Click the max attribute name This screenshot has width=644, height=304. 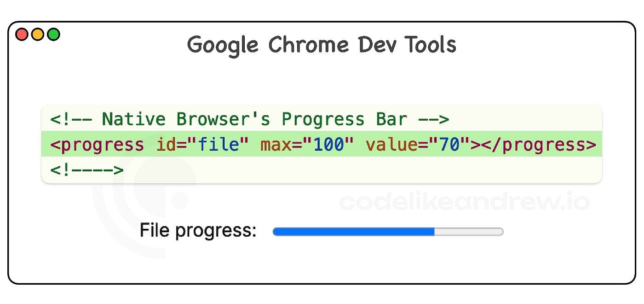276,145
